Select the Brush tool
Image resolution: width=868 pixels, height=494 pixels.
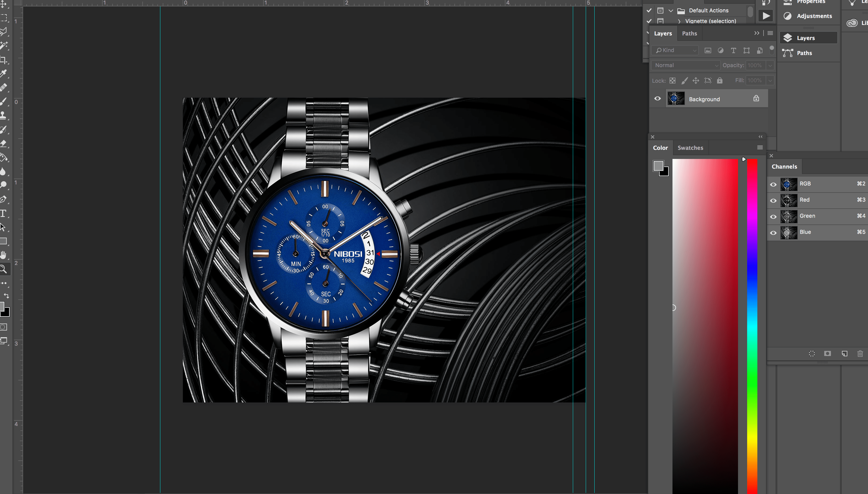(3, 101)
